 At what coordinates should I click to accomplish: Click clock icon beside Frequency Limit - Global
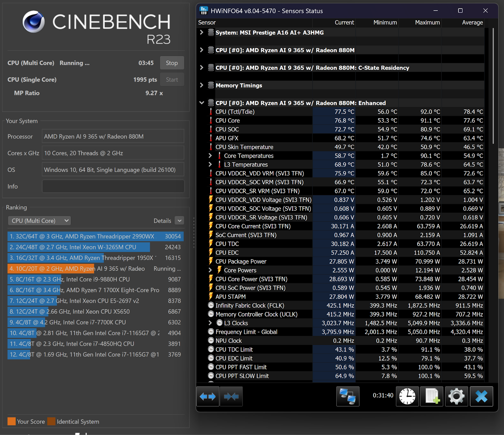pyautogui.click(x=211, y=332)
